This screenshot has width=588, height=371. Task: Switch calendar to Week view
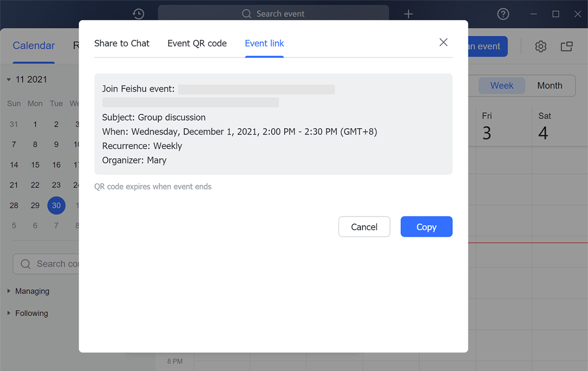click(x=502, y=85)
